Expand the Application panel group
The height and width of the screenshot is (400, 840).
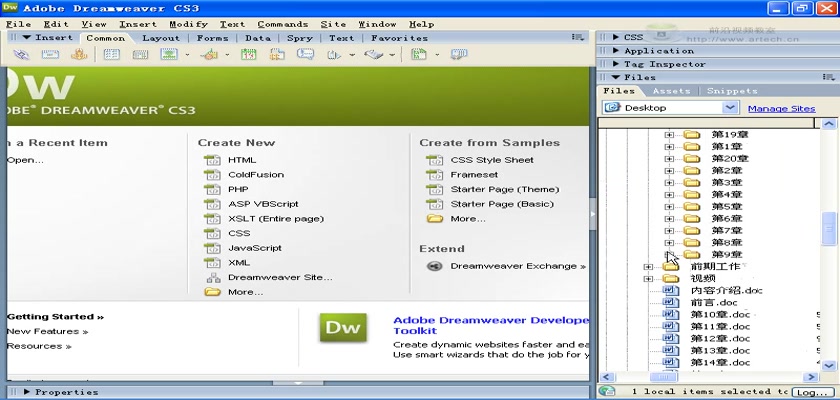(x=616, y=50)
